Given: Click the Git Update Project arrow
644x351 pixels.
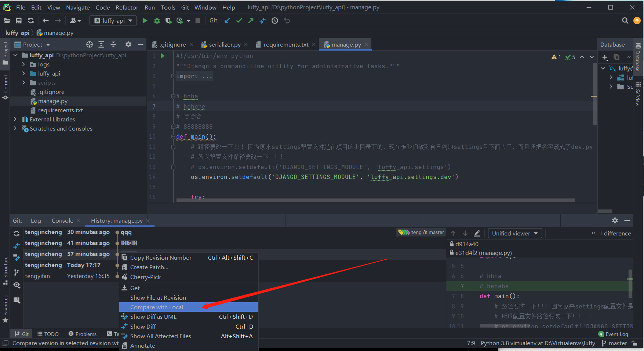Looking at the screenshot, I should (228, 21).
